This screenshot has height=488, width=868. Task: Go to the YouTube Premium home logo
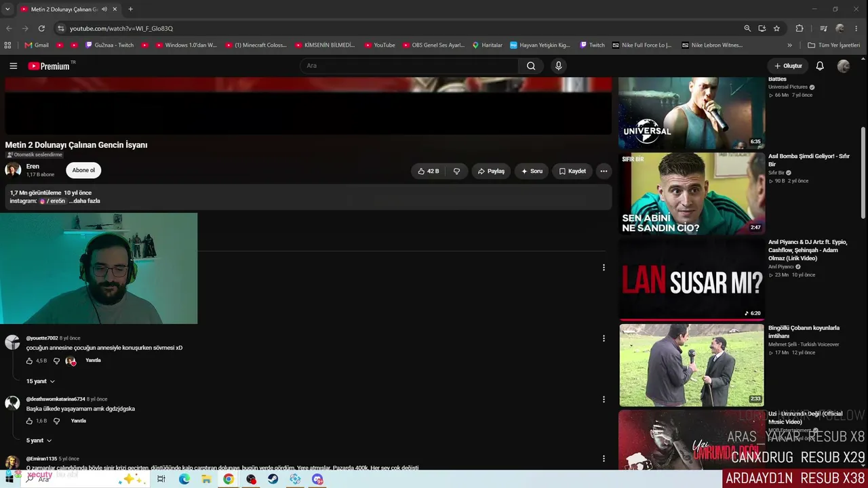[49, 66]
